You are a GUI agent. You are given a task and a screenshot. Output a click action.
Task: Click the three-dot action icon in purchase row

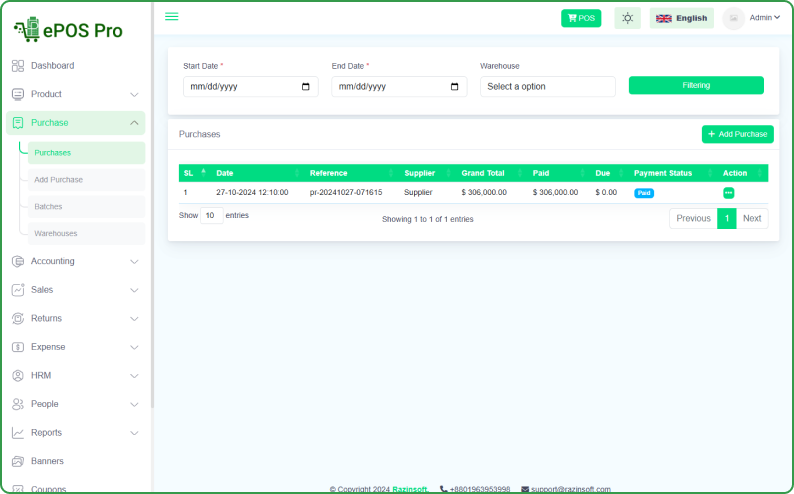[x=728, y=192]
